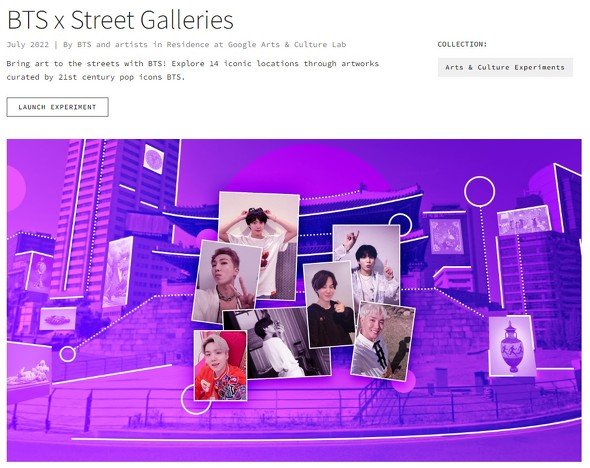Click the large purple hero banner image

294,300
